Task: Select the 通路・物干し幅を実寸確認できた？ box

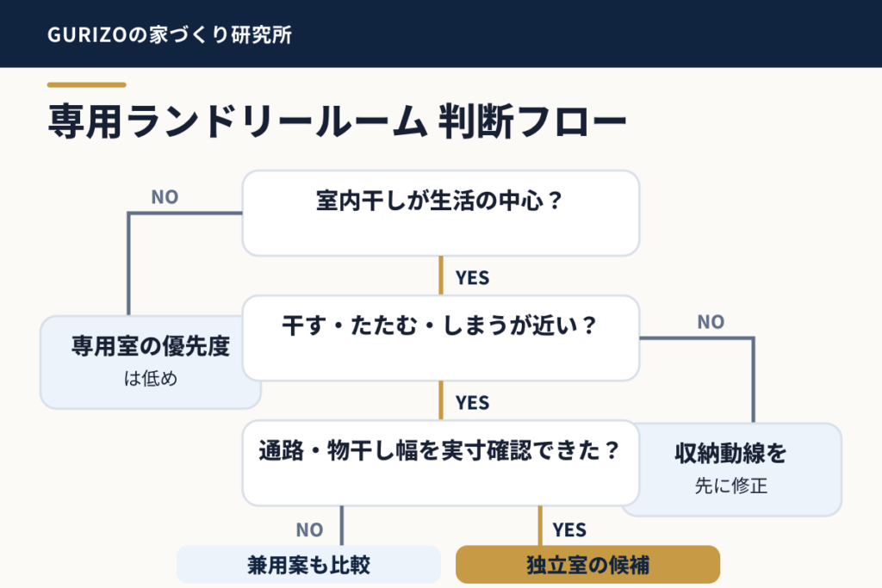Action: (440, 462)
